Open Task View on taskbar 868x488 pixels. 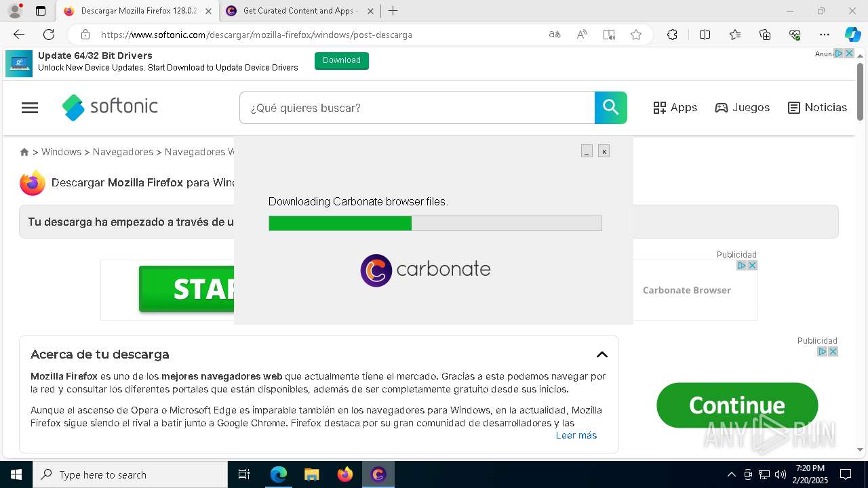[x=244, y=474]
